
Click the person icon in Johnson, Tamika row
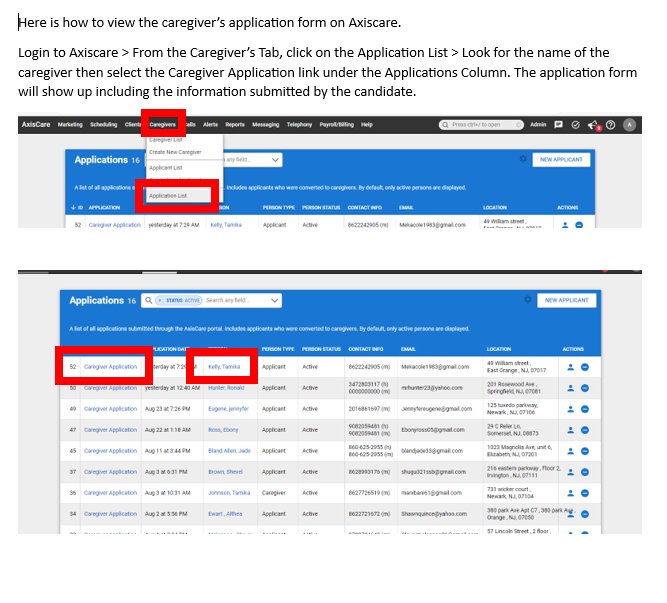570,493
